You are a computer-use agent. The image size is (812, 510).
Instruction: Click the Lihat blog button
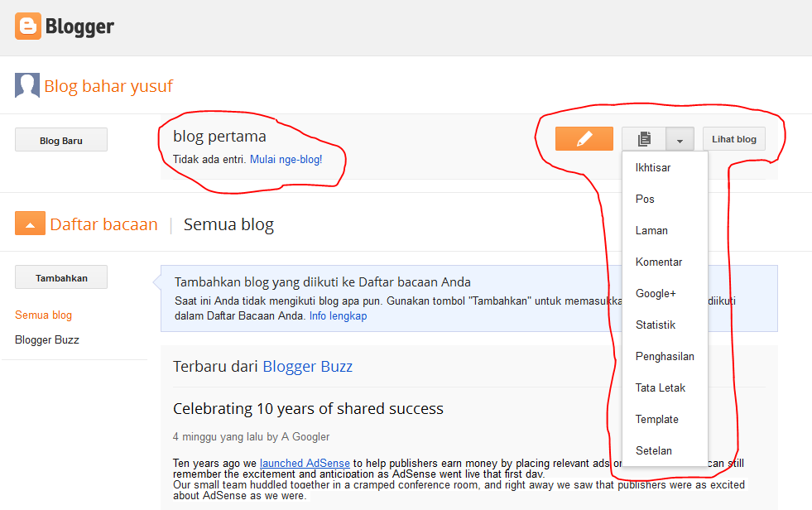734,139
